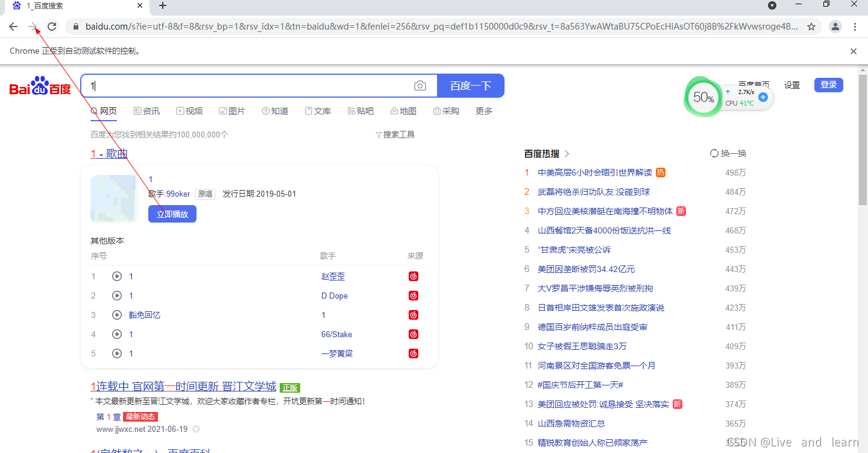Open hot topic #国庆节后开工第一天#

580,385
